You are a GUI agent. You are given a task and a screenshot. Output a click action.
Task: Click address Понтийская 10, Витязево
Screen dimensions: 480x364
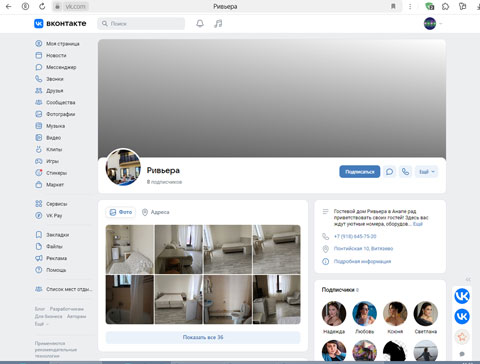363,249
